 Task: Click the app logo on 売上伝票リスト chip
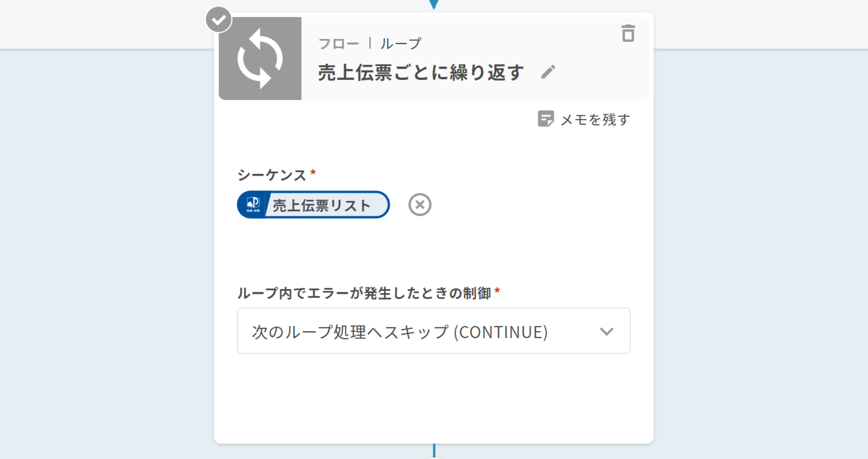[x=253, y=204]
